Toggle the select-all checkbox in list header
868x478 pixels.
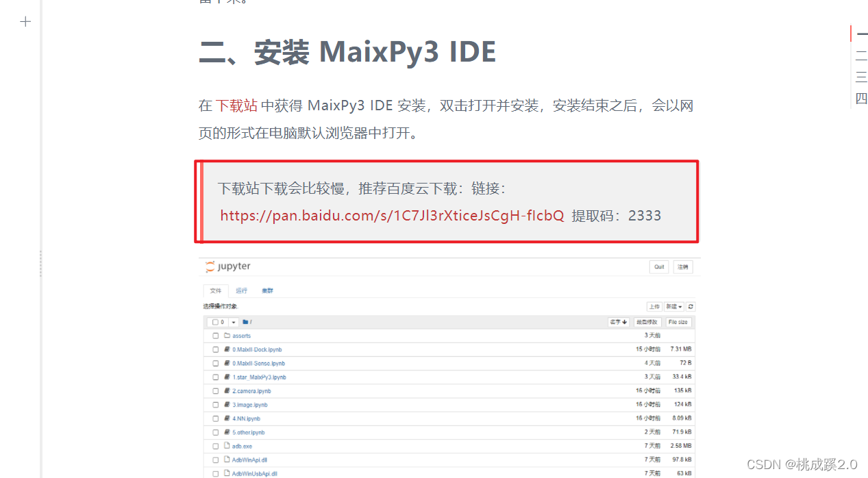point(215,322)
